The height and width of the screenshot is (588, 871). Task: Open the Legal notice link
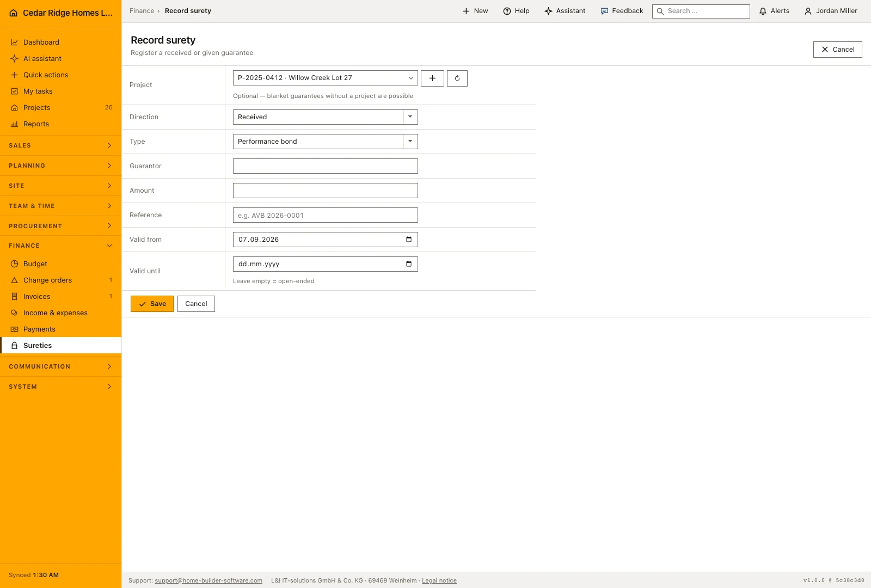coord(439,580)
